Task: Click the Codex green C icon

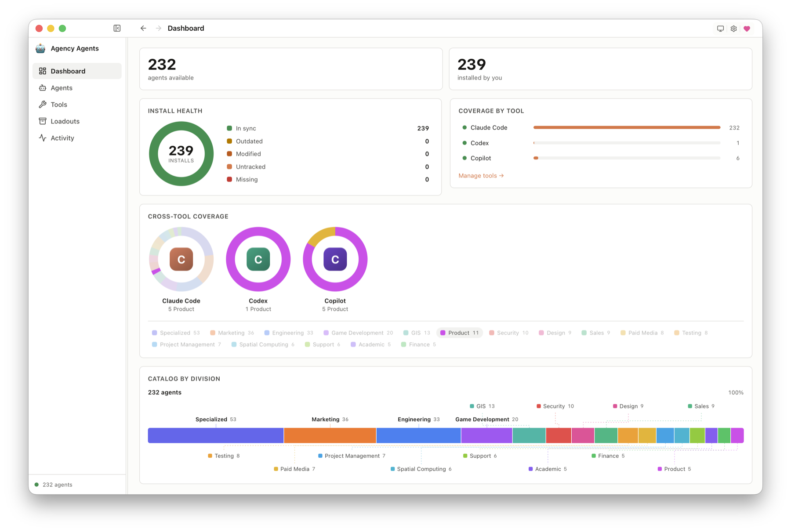Action: point(258,259)
